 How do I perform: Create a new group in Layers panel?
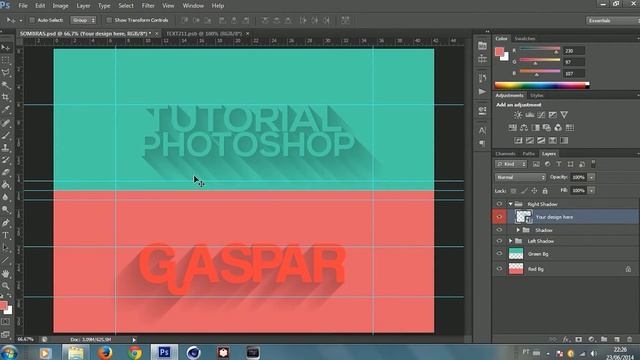604,339
